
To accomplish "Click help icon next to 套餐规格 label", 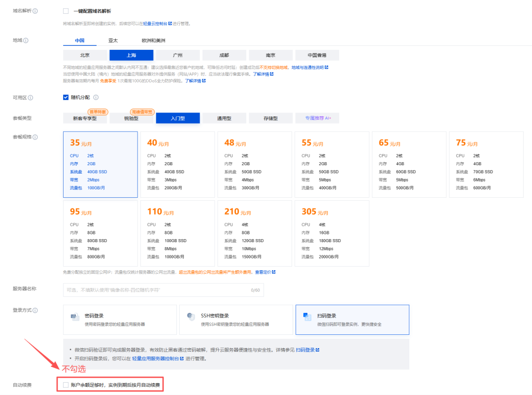I will [x=35, y=137].
